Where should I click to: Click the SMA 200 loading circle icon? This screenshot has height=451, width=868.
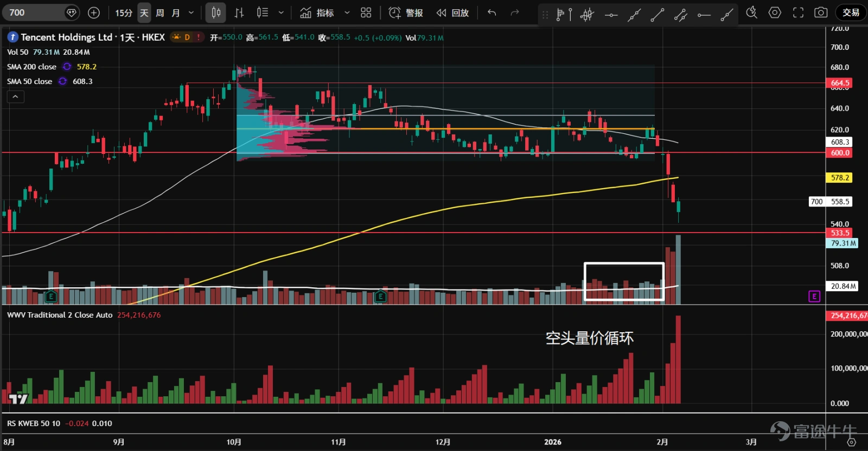pos(67,67)
